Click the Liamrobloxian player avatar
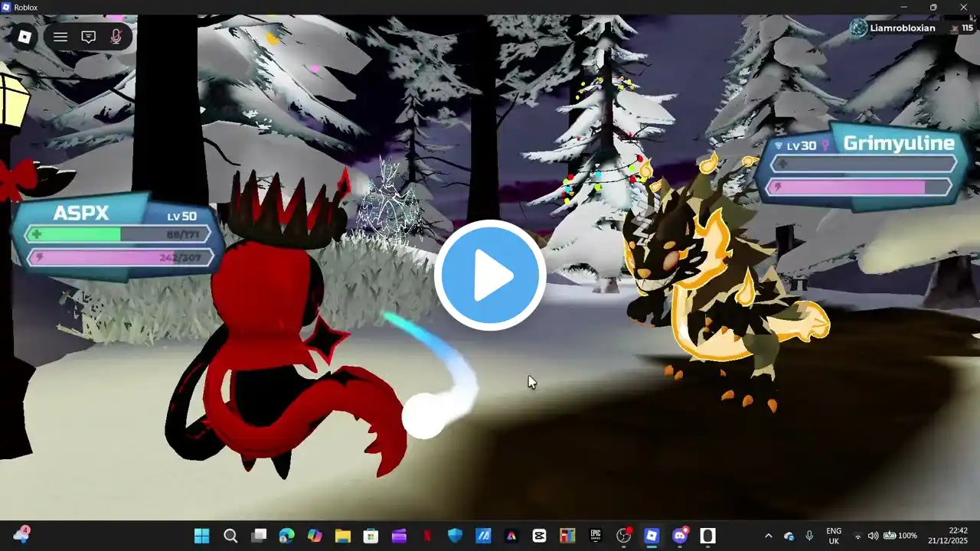Image resolution: width=980 pixels, height=551 pixels. (858, 28)
